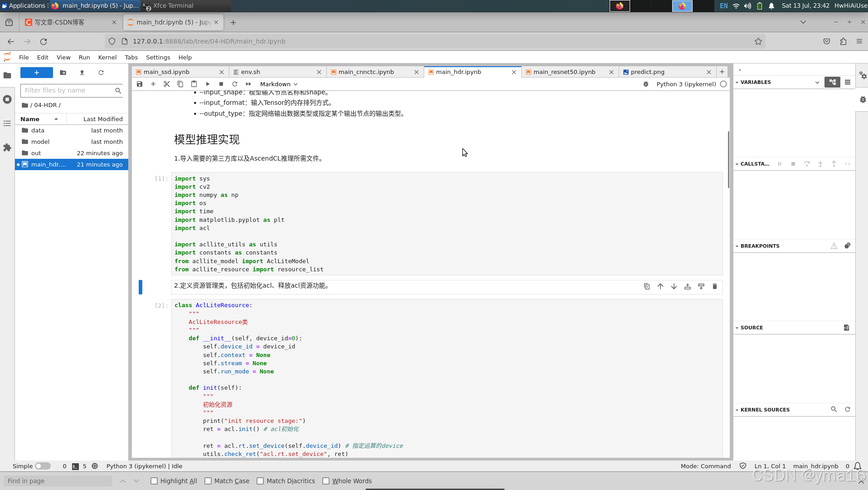This screenshot has height=490, width=868.
Task: Duplicate the selected markdown cell
Action: [647, 286]
